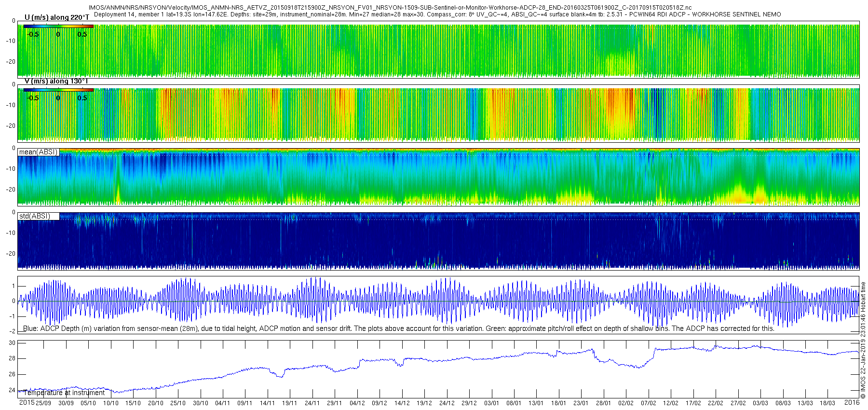Click the V (m/s) along 130°T panel title
This screenshot has height=410, width=868.
(56, 81)
